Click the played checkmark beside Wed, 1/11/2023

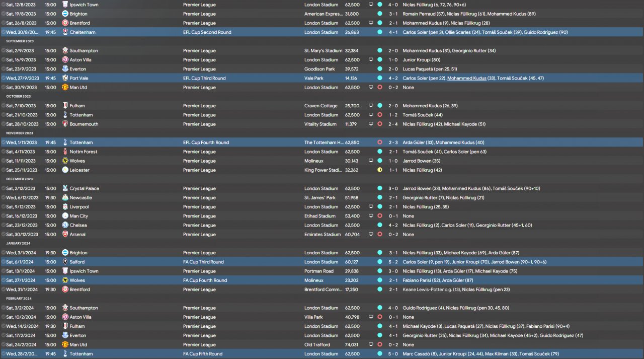[x=4, y=142]
